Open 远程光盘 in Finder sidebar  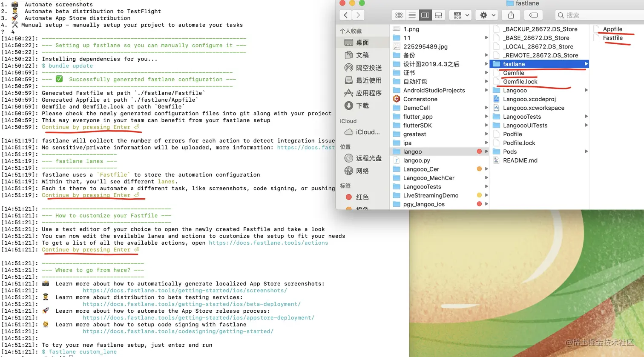point(363,158)
